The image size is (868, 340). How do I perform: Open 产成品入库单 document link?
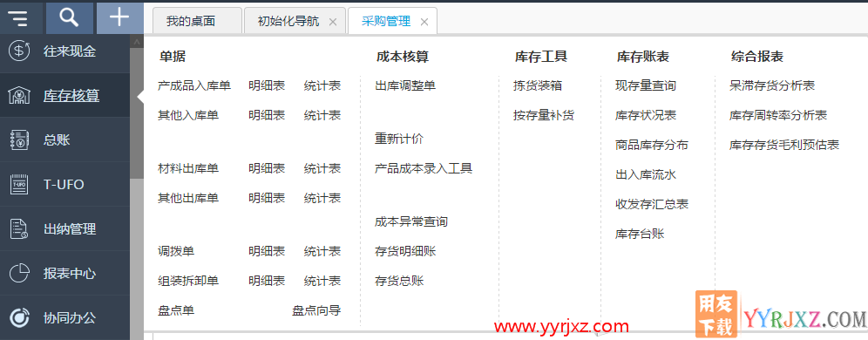click(x=194, y=85)
